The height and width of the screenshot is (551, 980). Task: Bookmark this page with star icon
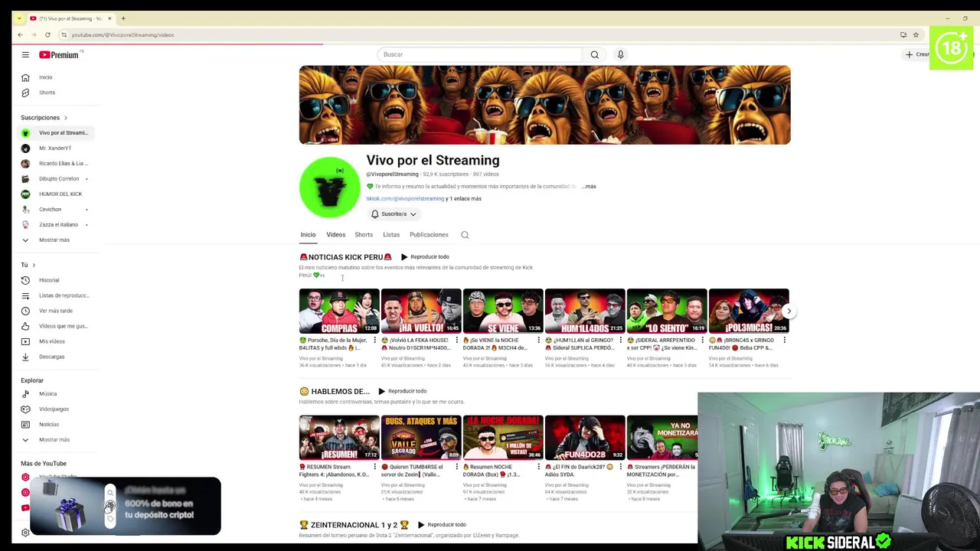[916, 34]
